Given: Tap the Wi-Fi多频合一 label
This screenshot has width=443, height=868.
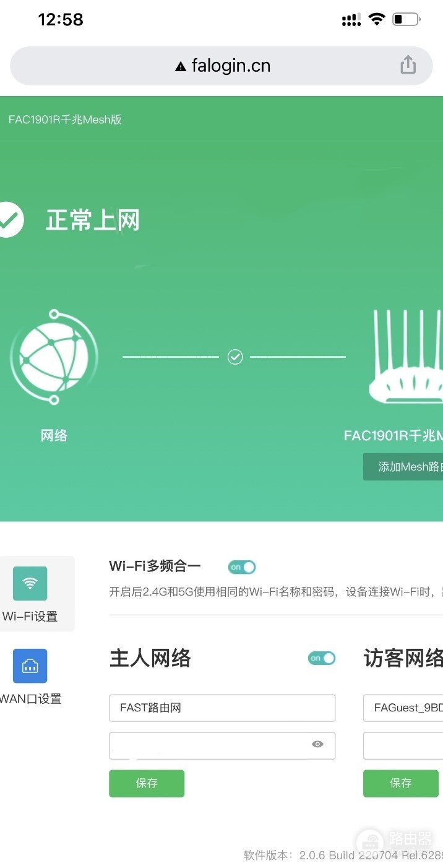Looking at the screenshot, I should (155, 566).
